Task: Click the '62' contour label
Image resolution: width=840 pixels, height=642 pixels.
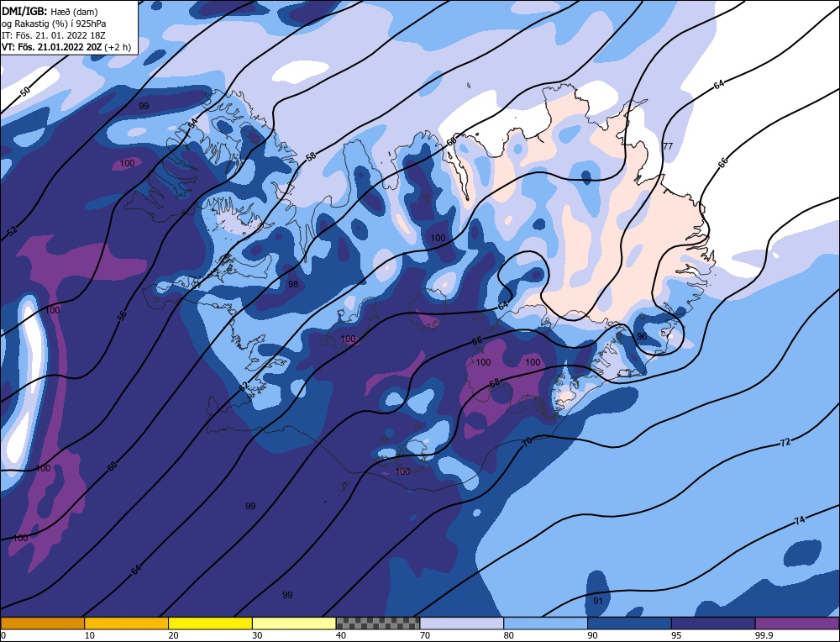Action: [x=244, y=387]
